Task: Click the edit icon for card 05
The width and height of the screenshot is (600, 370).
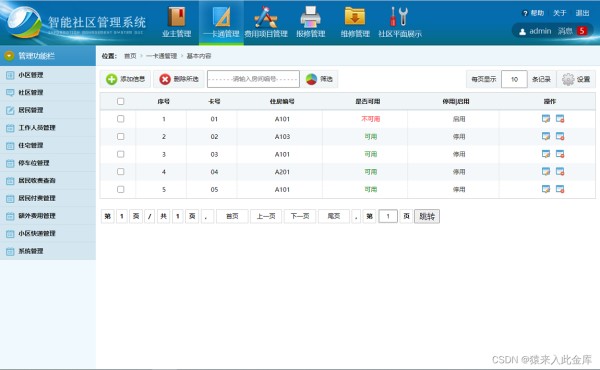Action: [x=546, y=189]
